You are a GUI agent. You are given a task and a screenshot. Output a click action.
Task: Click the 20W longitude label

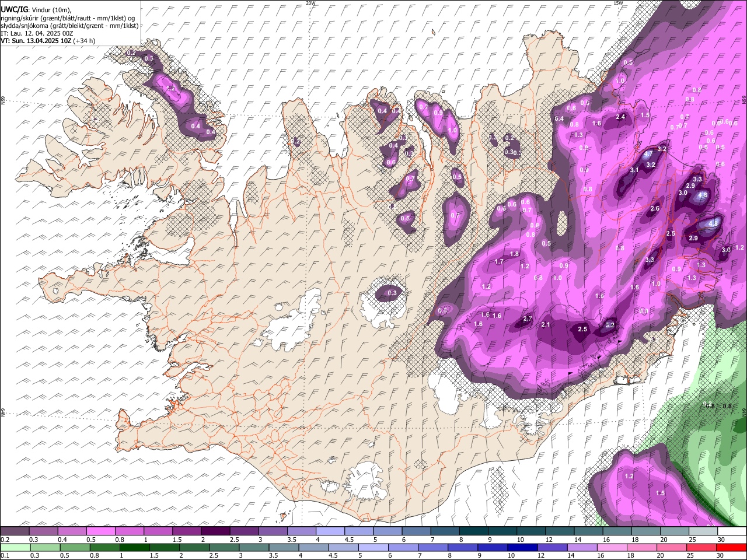(310, 3)
